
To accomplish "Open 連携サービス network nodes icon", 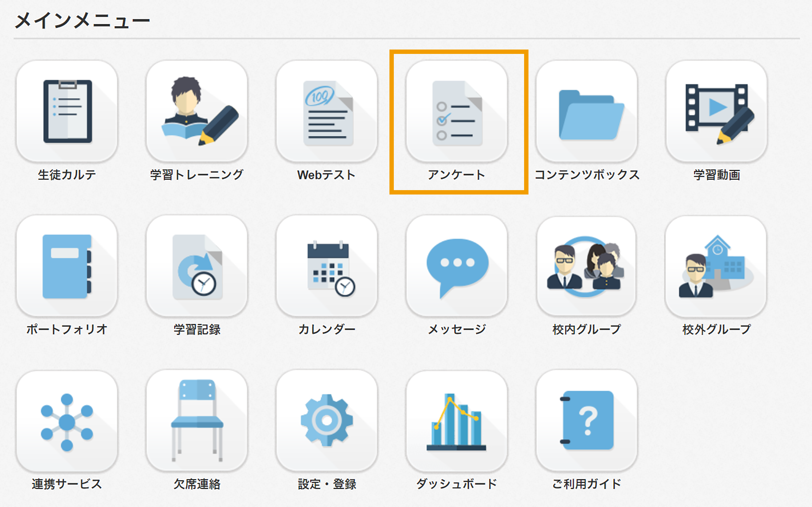I will pos(67,421).
